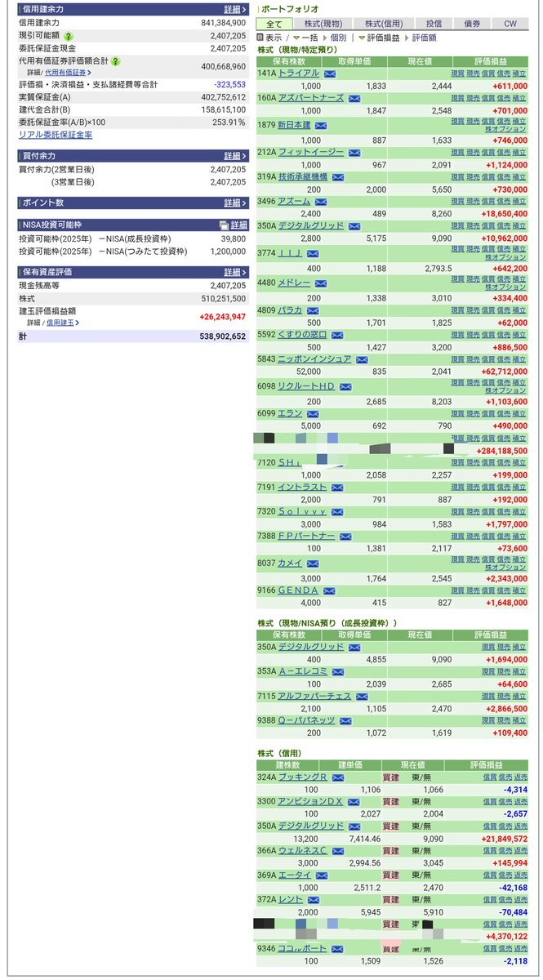Open the ブッキングR margin stock link
Viewport: 543px width, 980px height.
pos(303,777)
